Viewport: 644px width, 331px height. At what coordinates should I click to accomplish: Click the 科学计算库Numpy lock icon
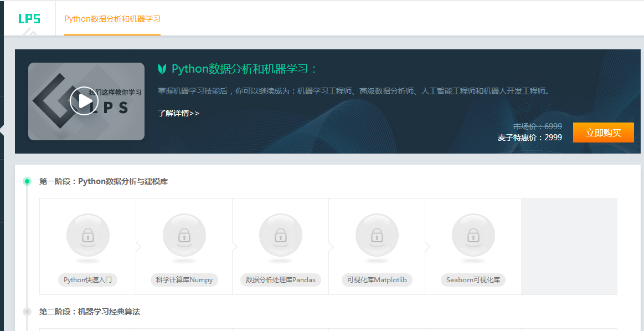pyautogui.click(x=184, y=236)
